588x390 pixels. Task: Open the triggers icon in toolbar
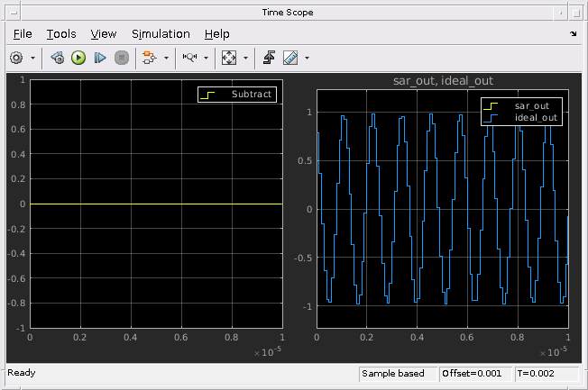click(269, 58)
